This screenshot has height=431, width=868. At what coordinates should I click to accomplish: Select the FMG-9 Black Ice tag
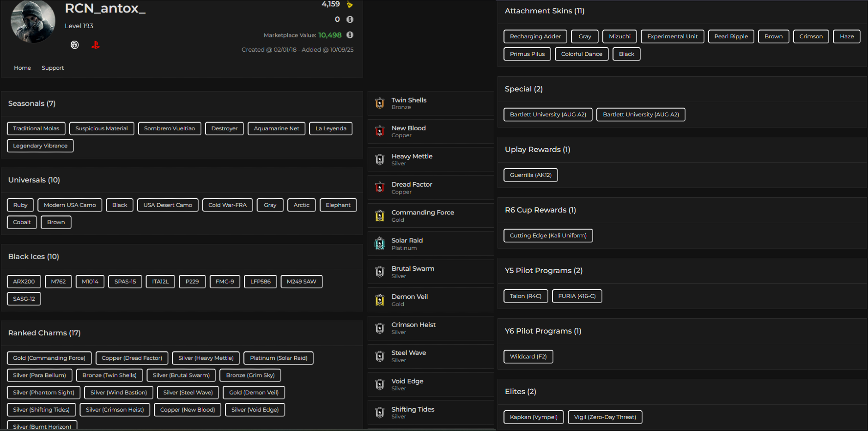click(x=225, y=282)
